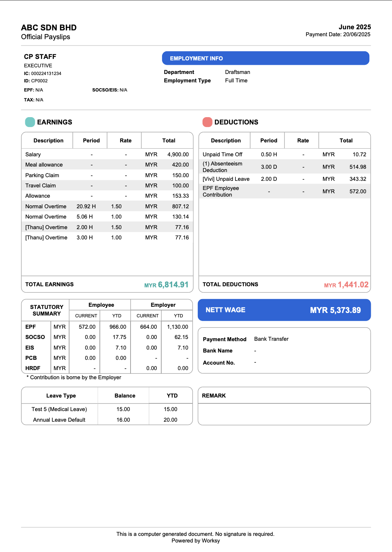Click Payment Date: 20/06/2025 text
392x552 pixels.
tap(338, 34)
